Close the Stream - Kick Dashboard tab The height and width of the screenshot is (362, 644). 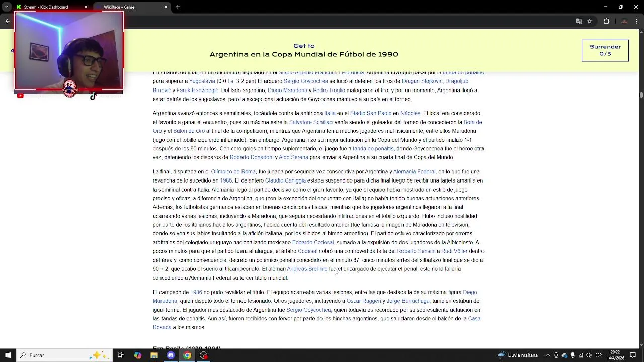click(86, 7)
